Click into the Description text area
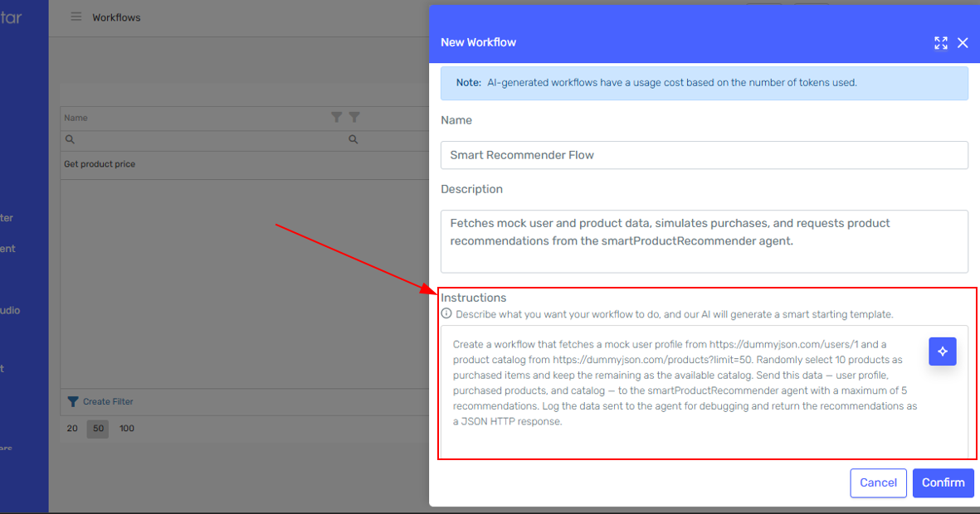 point(704,241)
